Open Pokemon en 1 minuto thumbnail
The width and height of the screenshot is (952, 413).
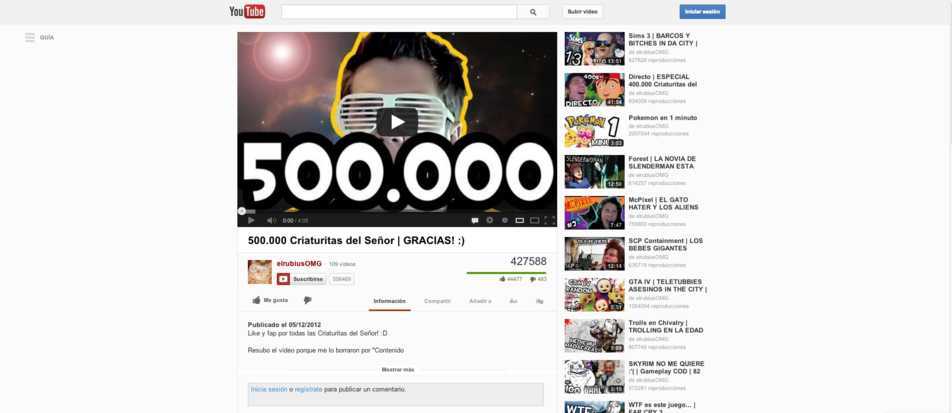pyautogui.click(x=594, y=131)
